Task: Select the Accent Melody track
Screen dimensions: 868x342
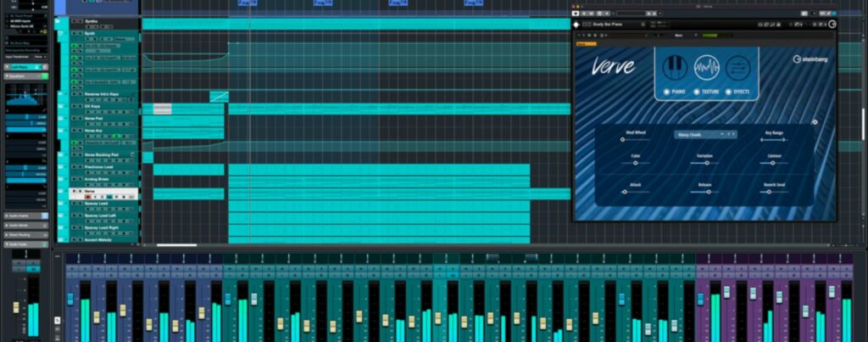Action: 98,240
